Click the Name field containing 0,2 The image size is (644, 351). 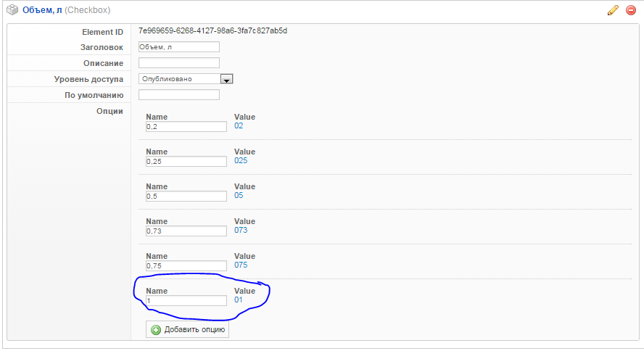point(186,126)
